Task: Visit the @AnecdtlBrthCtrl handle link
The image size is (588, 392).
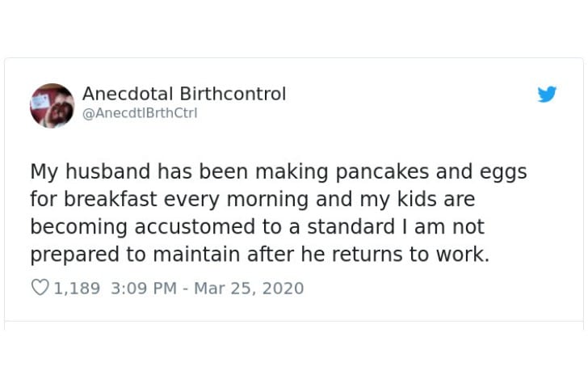Action: tap(140, 113)
